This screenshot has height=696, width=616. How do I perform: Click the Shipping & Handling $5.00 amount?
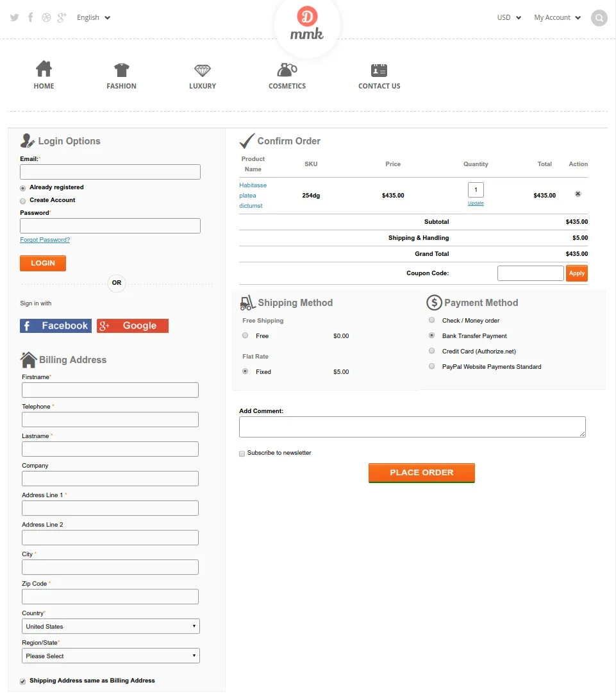click(x=580, y=238)
